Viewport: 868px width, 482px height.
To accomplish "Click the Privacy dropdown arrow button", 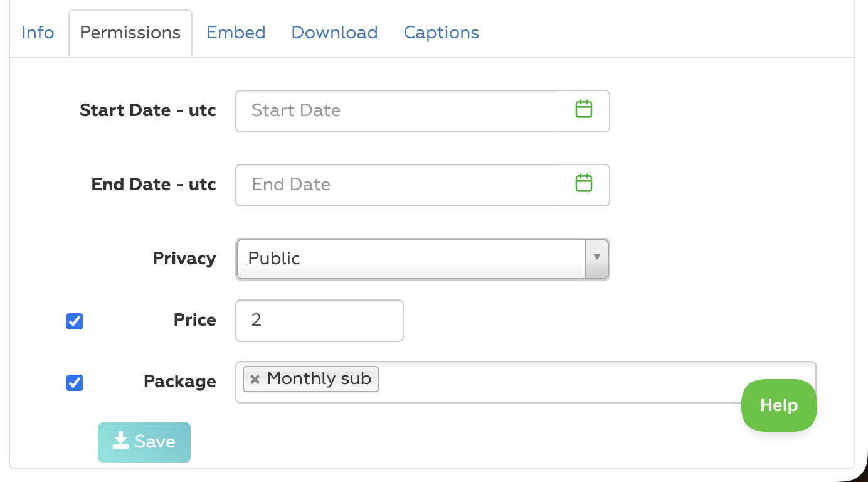I will coord(597,259).
